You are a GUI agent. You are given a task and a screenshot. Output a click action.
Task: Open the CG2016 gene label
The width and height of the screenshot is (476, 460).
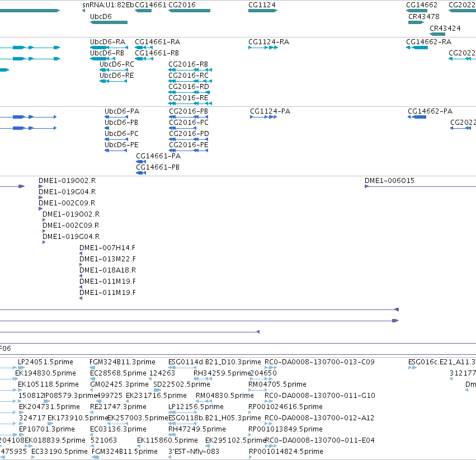click(182, 5)
